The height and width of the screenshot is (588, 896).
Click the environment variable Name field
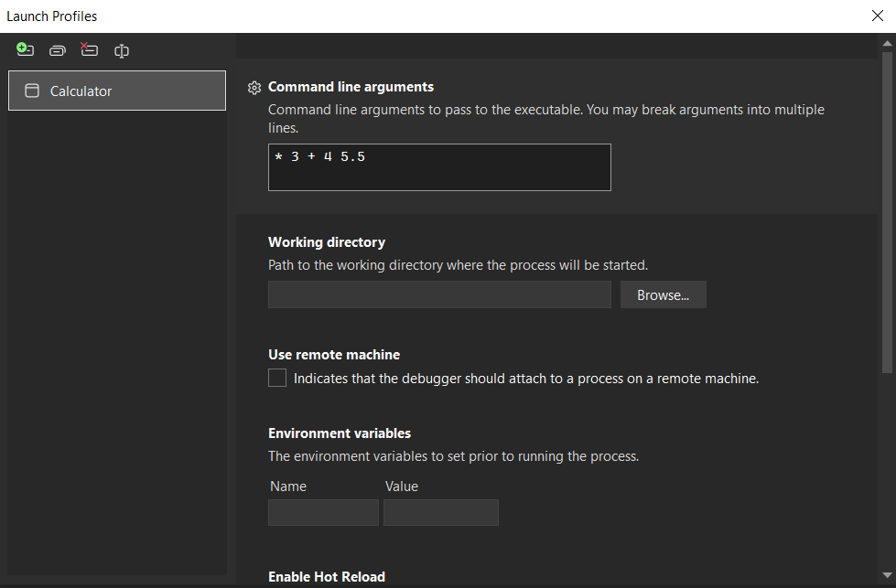[323, 513]
